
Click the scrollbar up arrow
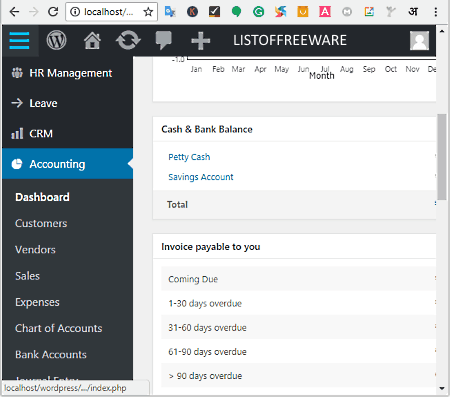coord(442,31)
